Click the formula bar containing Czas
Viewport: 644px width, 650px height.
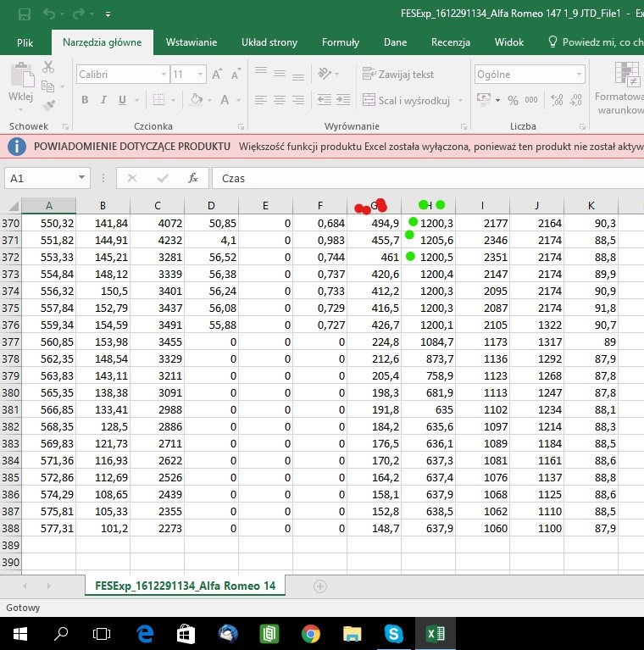[x=424, y=179]
